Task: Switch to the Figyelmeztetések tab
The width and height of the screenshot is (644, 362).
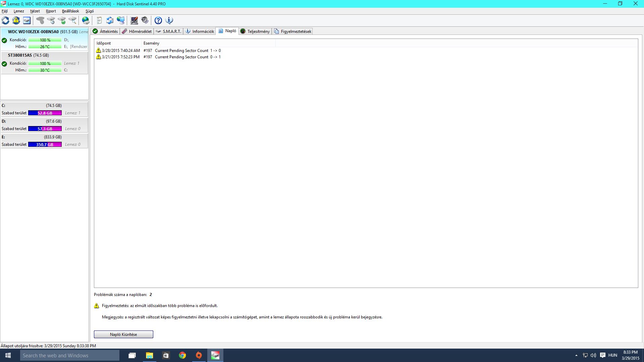Action: click(293, 31)
